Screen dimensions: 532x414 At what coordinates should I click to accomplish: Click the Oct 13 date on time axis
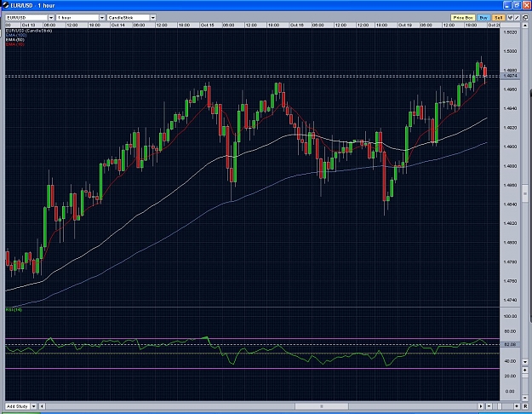pos(28,26)
